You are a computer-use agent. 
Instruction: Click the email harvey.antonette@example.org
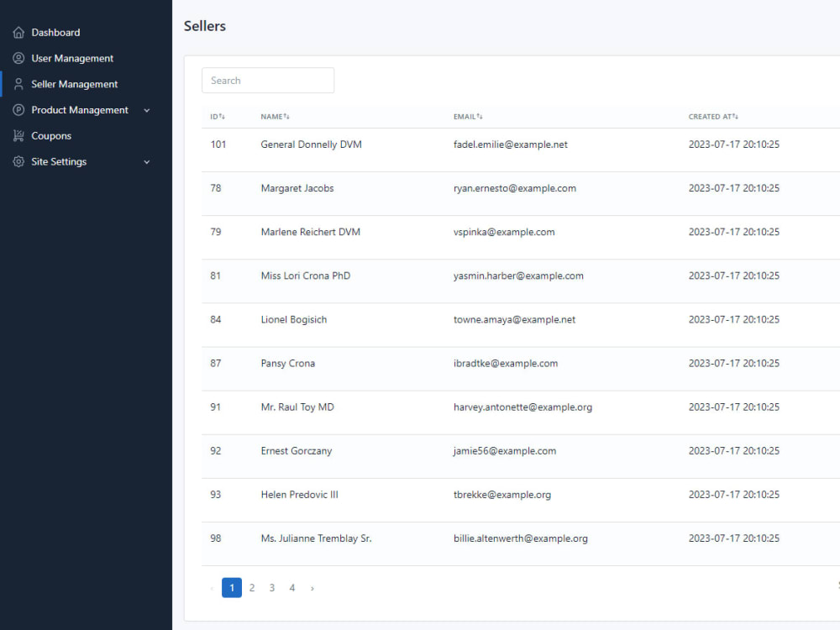pos(522,407)
